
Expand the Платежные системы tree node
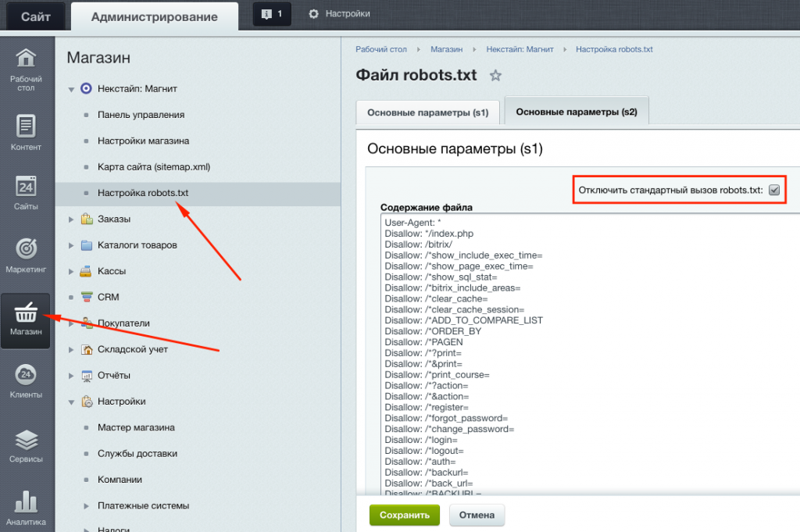click(86, 506)
